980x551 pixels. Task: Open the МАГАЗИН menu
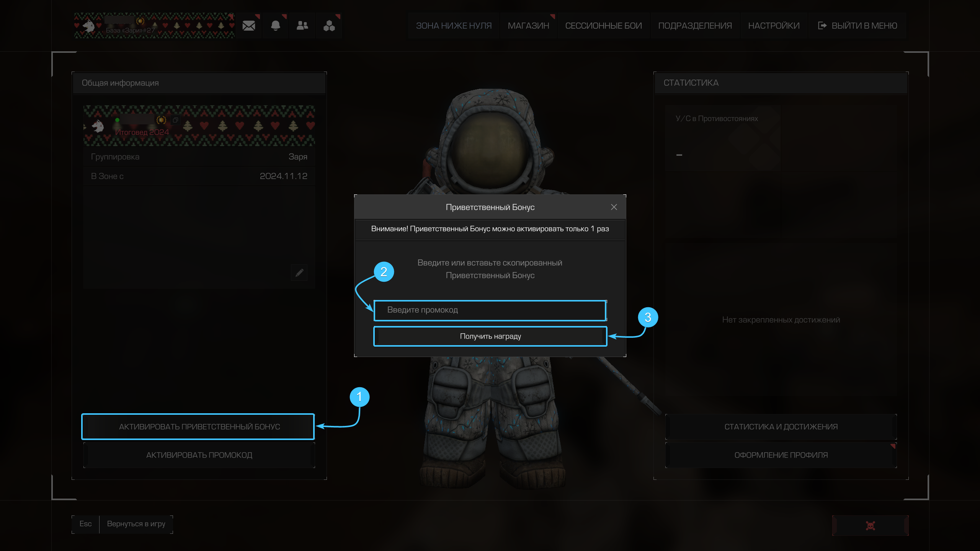(528, 26)
